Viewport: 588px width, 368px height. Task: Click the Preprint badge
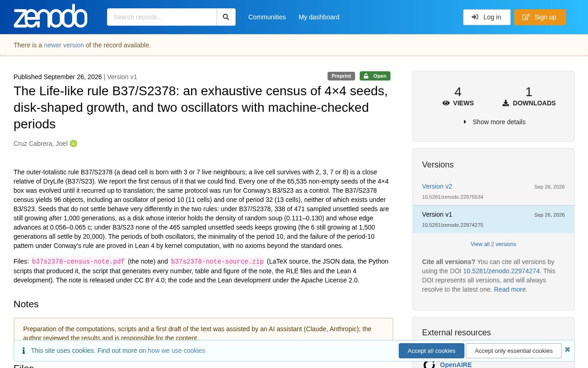tap(341, 76)
